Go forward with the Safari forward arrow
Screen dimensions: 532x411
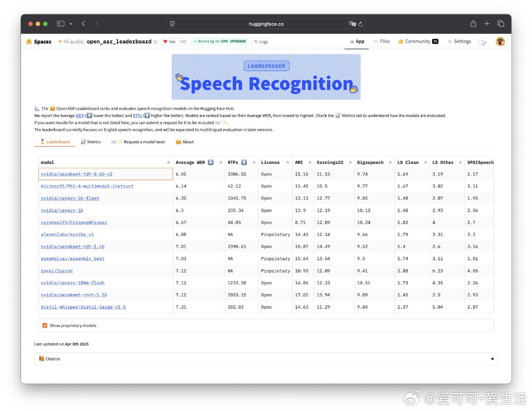point(96,24)
